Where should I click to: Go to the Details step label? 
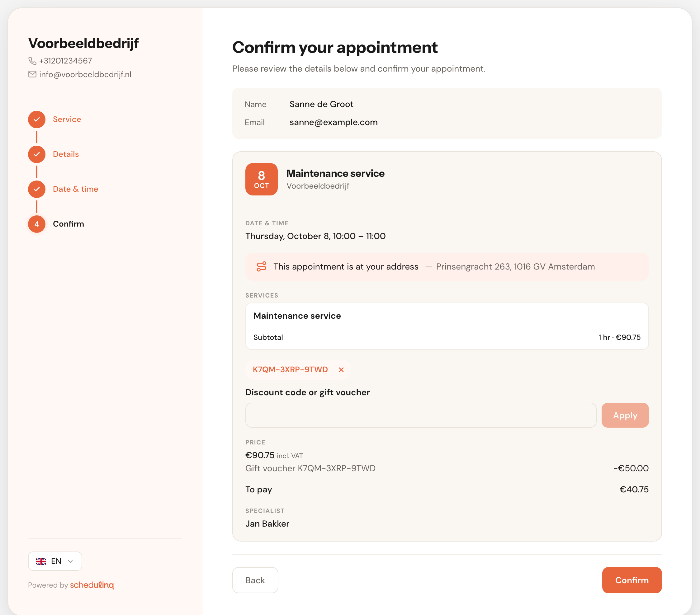tap(66, 154)
